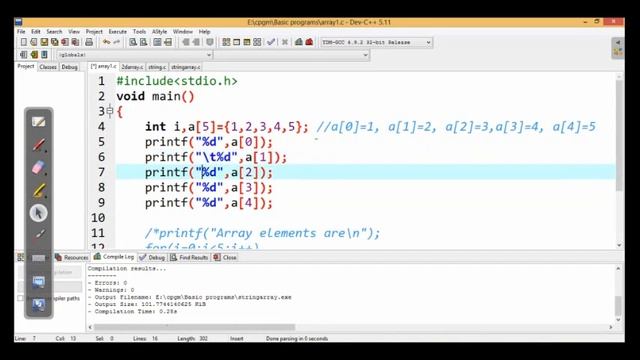Select the red pen annotation tool

(39, 144)
